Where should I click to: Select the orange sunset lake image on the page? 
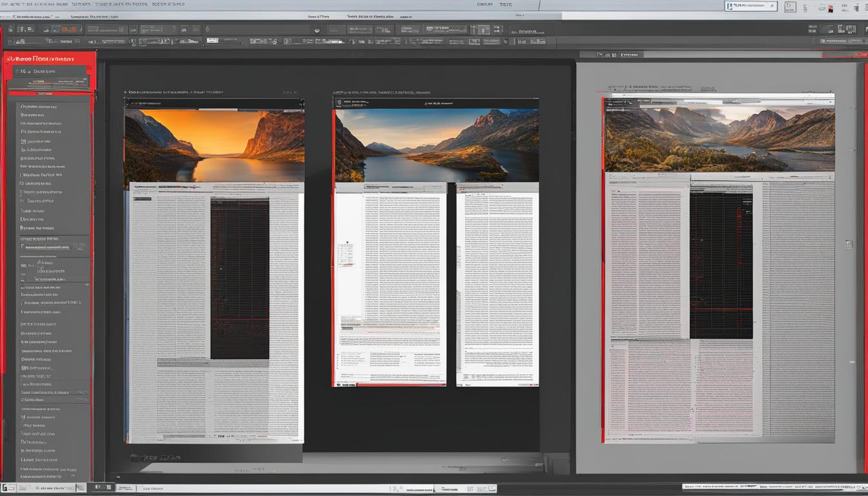[214, 145]
